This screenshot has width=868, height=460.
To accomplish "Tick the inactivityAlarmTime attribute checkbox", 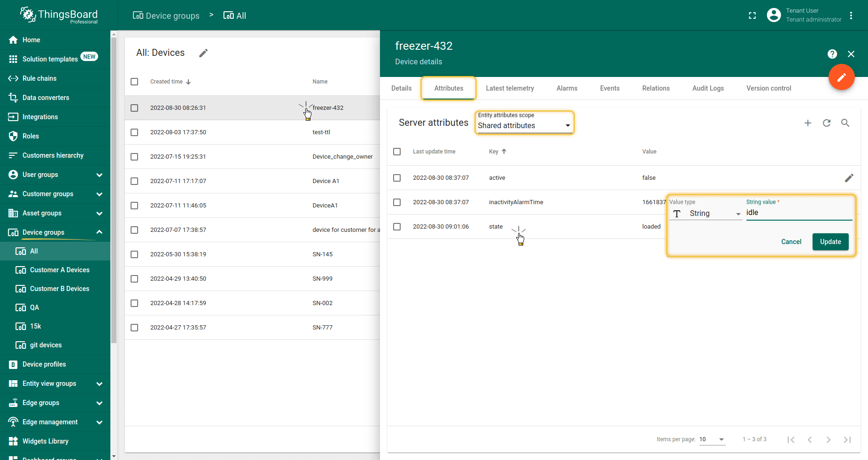I will (397, 202).
